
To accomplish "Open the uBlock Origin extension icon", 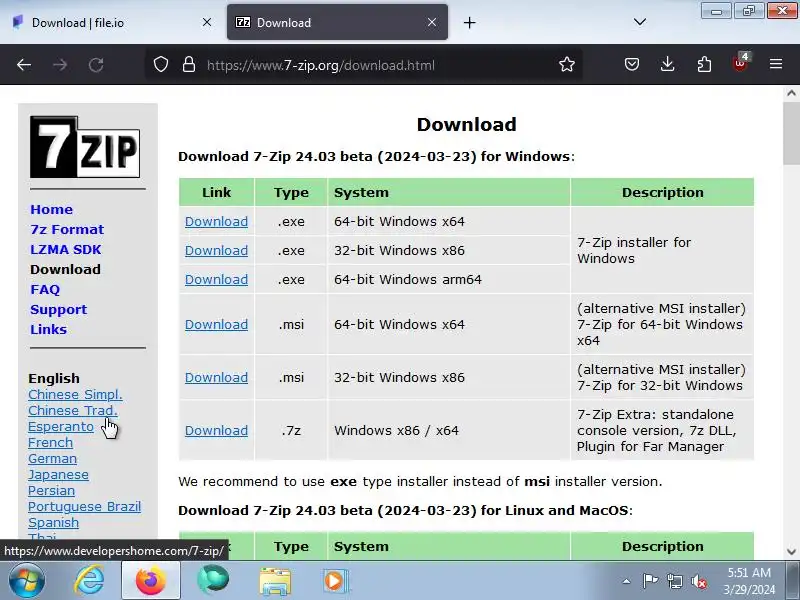I will (x=740, y=63).
